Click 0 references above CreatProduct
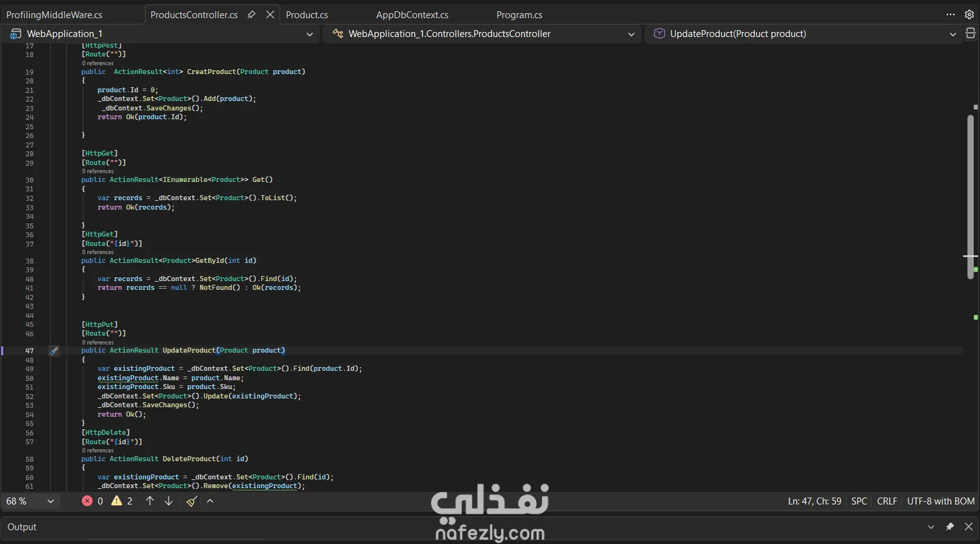This screenshot has height=544, width=980. click(x=98, y=63)
